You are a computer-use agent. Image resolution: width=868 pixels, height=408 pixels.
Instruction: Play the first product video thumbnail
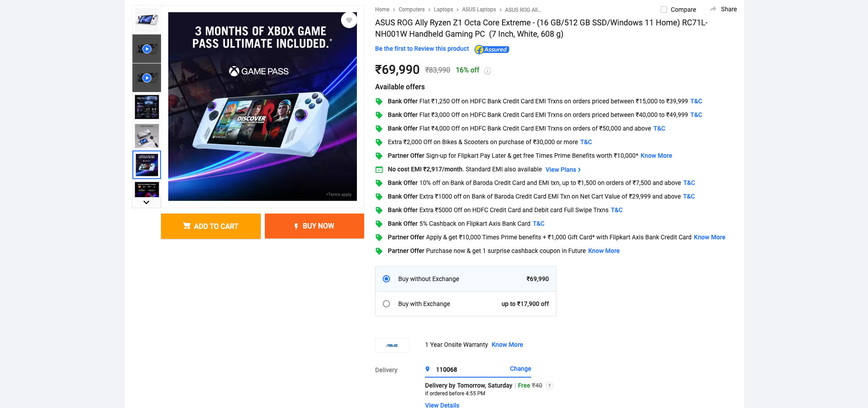146,49
